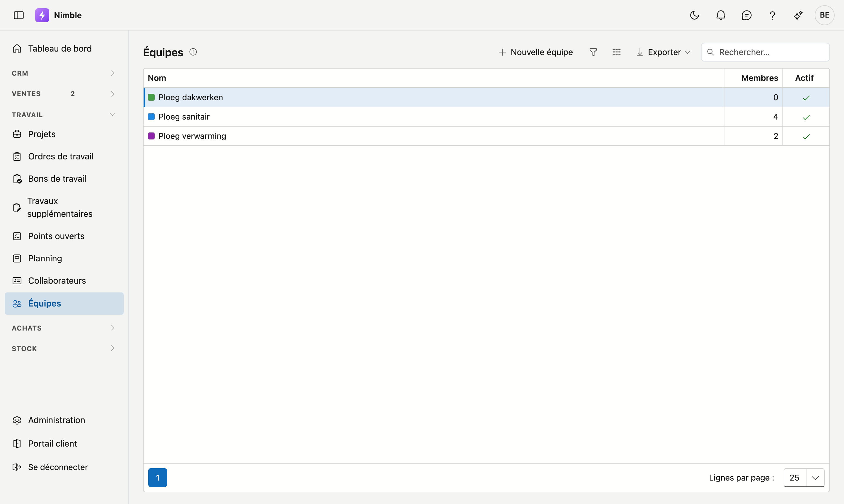The width and height of the screenshot is (844, 504).
Task: Open the Lignes par page dropdown
Action: pos(804,478)
